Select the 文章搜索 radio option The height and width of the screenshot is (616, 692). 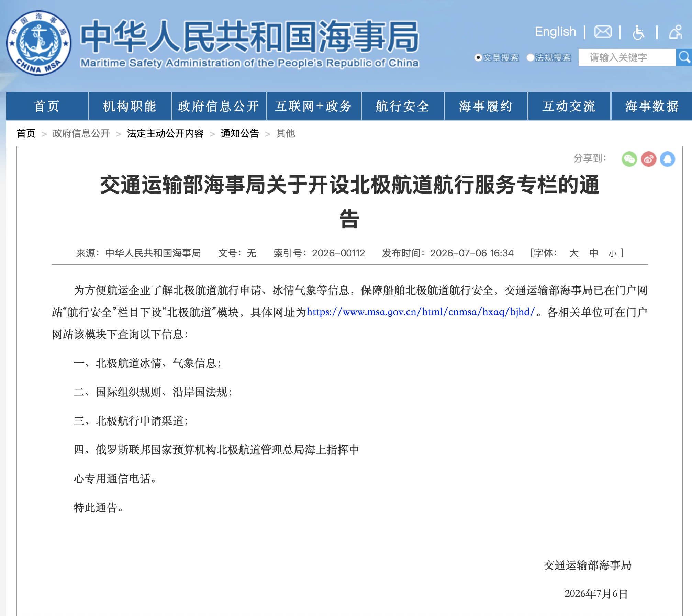tap(478, 57)
